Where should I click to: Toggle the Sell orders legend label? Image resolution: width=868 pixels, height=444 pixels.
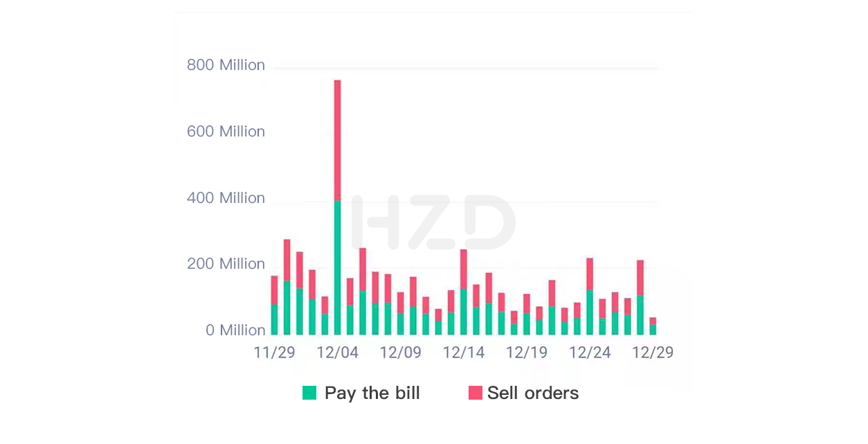(x=533, y=393)
